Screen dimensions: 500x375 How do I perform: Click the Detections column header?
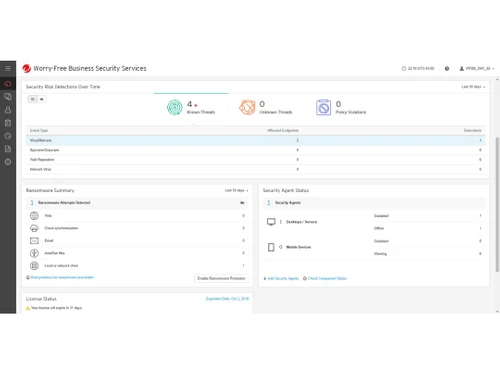(473, 130)
